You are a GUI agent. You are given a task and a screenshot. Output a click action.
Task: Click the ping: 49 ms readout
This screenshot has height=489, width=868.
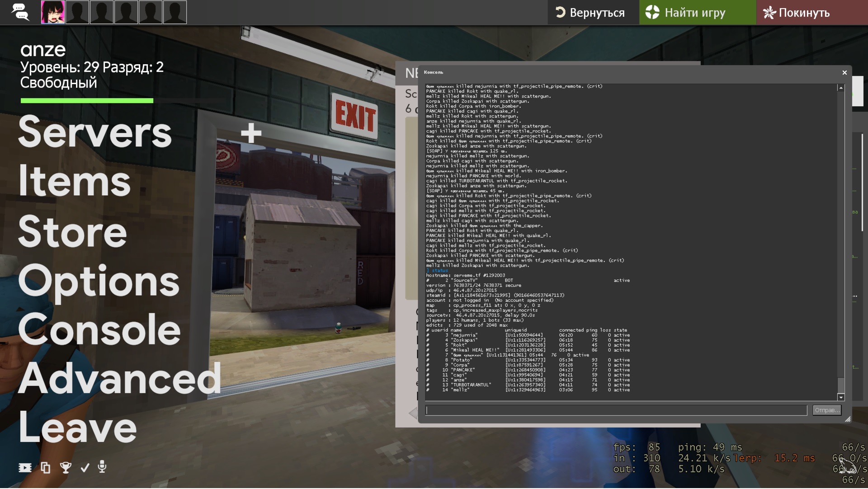pyautogui.click(x=710, y=447)
